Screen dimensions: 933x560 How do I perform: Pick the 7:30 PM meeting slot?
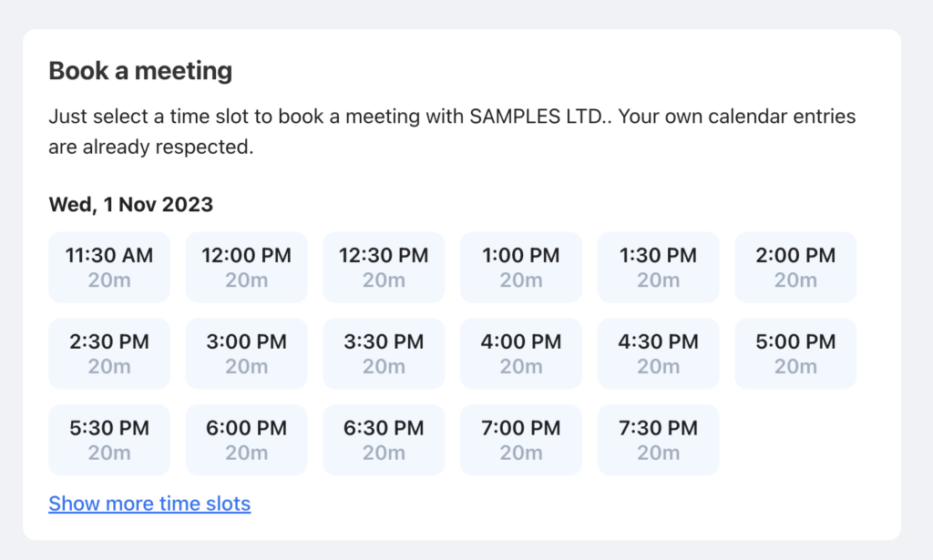click(x=659, y=440)
